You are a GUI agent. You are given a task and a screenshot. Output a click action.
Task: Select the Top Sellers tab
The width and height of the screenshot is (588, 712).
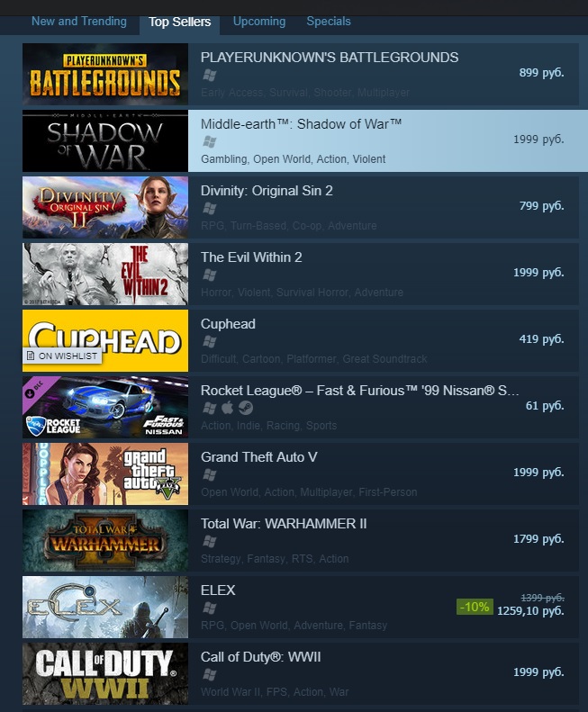179,22
